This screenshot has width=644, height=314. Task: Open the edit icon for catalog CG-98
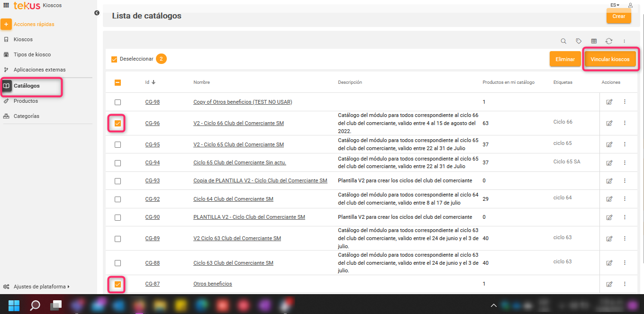609,102
